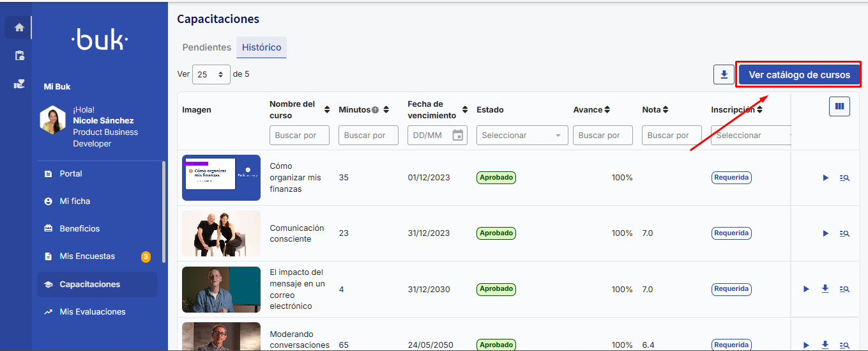View details of Cómo organizar mis finanzas
This screenshot has width=868, height=351.
point(844,178)
